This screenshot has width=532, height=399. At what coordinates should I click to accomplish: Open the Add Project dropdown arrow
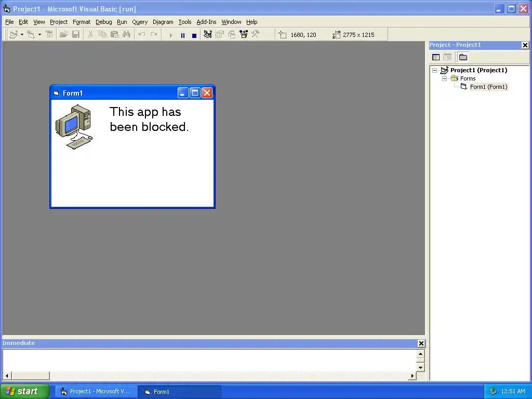click(22, 35)
